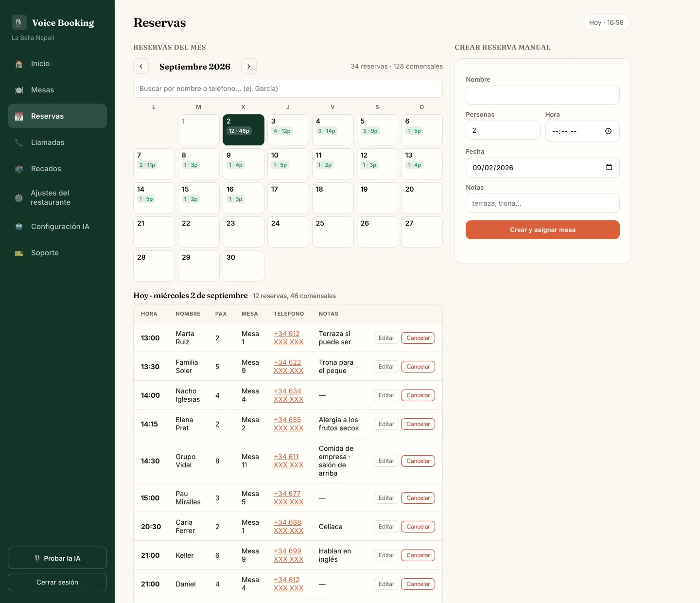Image resolution: width=700 pixels, height=603 pixels.
Task: Select September 30 in the calendar
Action: pyautogui.click(x=243, y=266)
